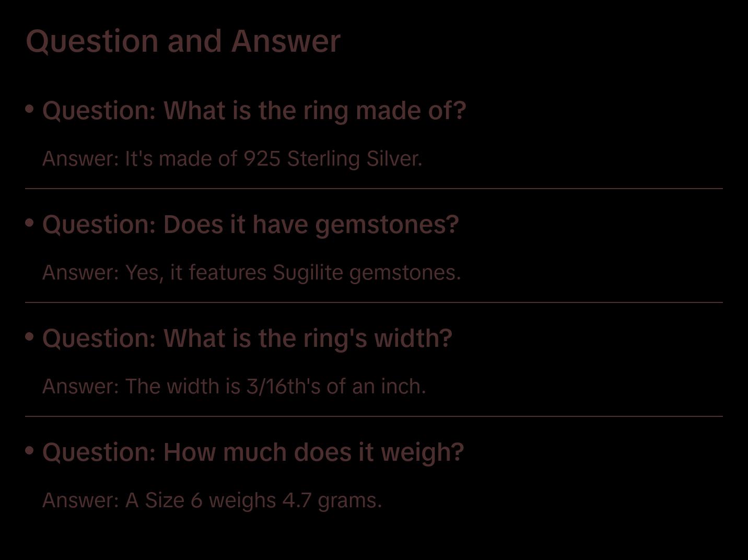Click the "4.7 grams" text
This screenshot has height=560, width=748.
point(332,500)
